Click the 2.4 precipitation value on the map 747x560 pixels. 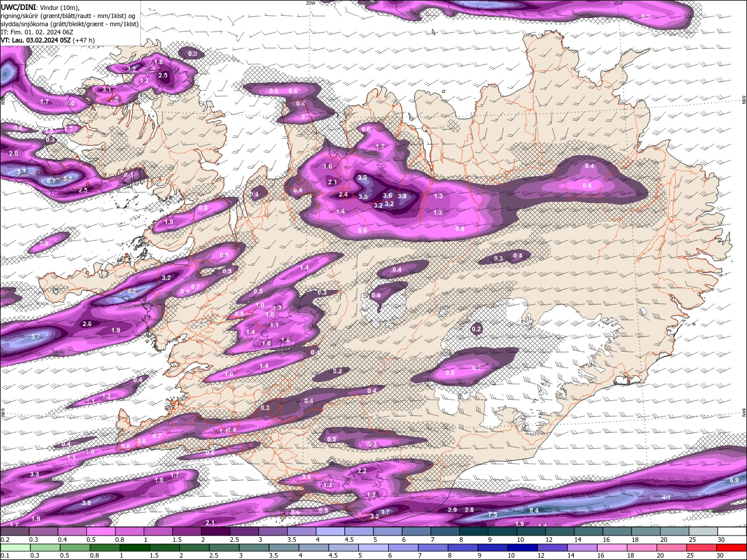pyautogui.click(x=343, y=195)
